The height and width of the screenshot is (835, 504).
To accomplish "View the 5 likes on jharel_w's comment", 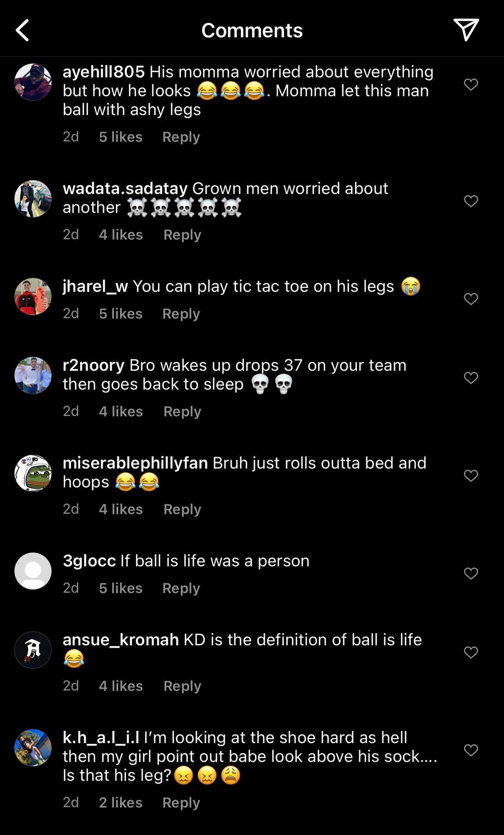I will (x=121, y=314).
